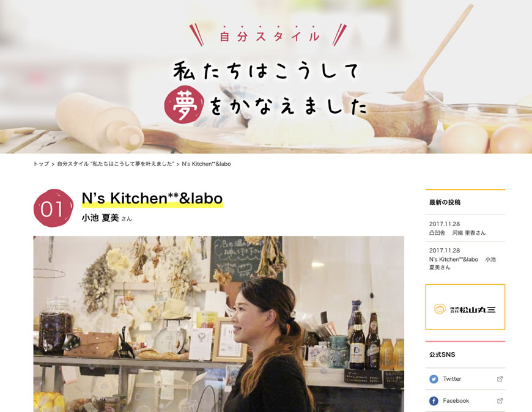Click the 01 red circle badge
This screenshot has height=412, width=532.
(x=53, y=208)
